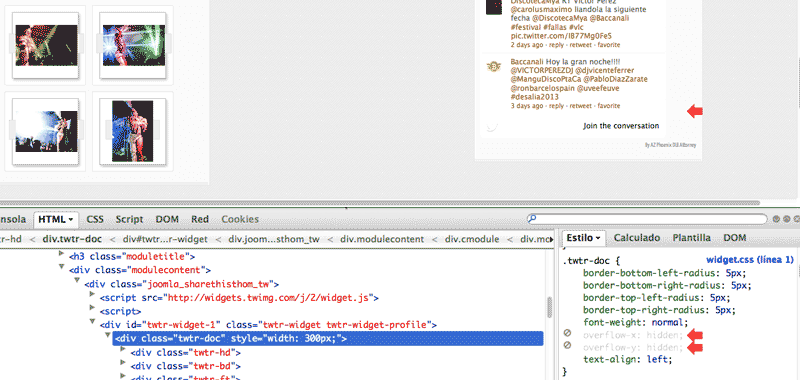800x380 pixels.
Task: Click reply on the '3 days ago' tweet
Action: pos(557,106)
